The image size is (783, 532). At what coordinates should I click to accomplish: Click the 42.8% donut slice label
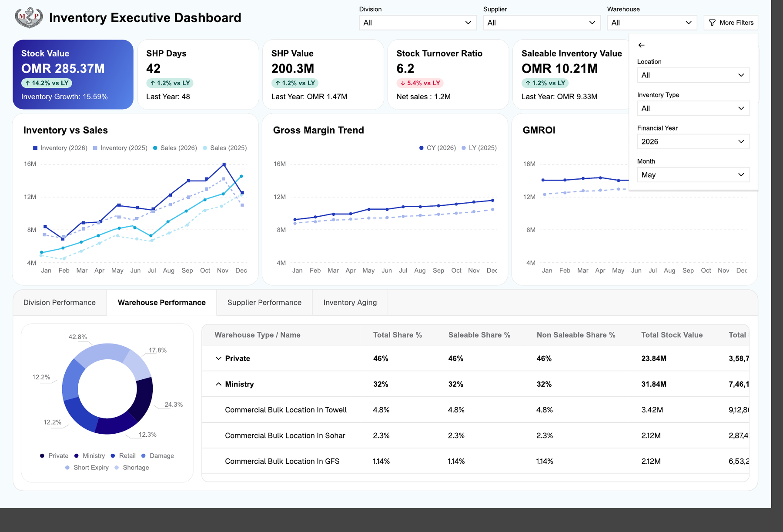click(78, 337)
